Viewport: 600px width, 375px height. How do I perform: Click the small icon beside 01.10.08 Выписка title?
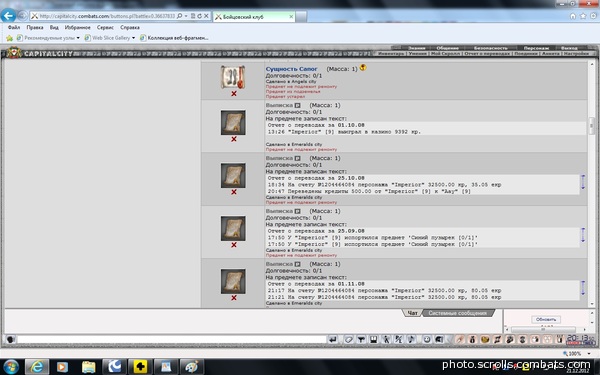[x=297, y=105]
